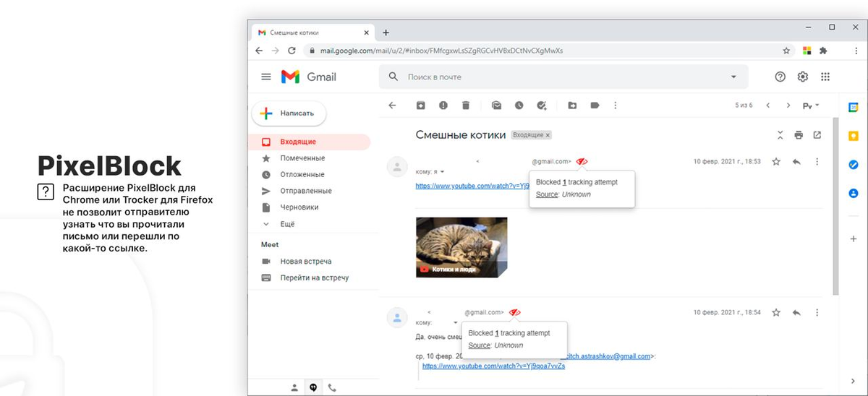Open Google Keep side panel
Screen dimensions: 868x396
click(x=854, y=136)
